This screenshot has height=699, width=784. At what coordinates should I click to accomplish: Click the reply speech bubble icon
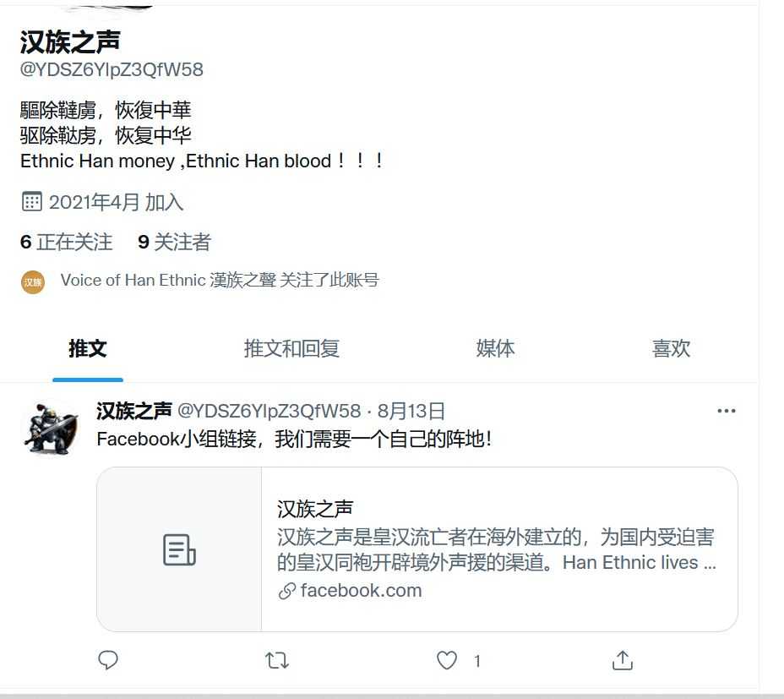[107, 660]
